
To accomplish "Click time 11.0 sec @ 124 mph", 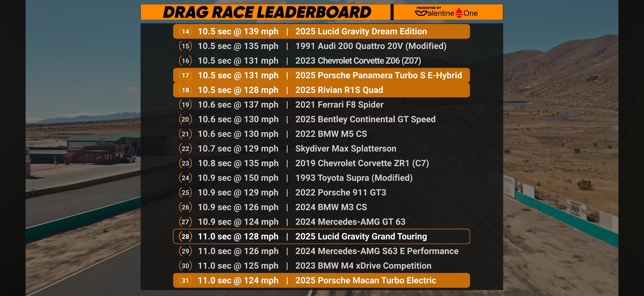I will click(238, 280).
